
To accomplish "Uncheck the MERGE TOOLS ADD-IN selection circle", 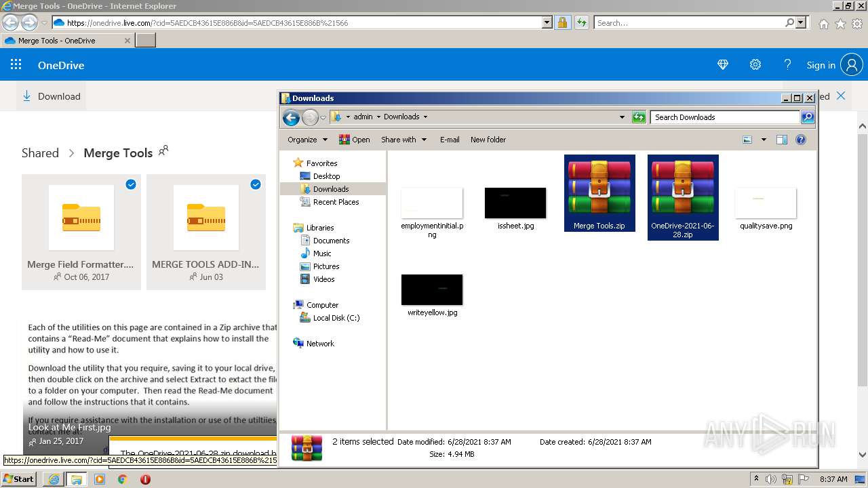I will (x=256, y=184).
